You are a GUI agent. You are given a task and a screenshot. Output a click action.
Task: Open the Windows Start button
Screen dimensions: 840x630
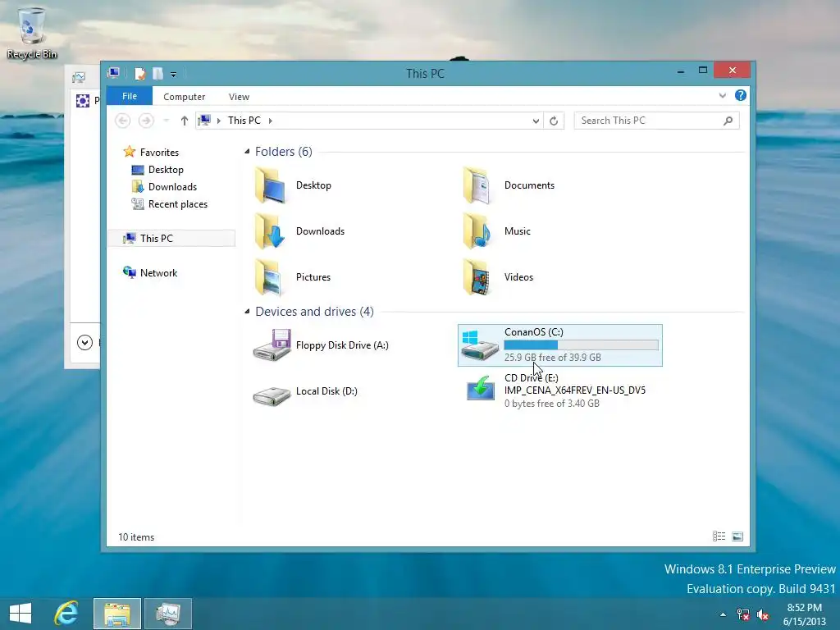click(21, 614)
